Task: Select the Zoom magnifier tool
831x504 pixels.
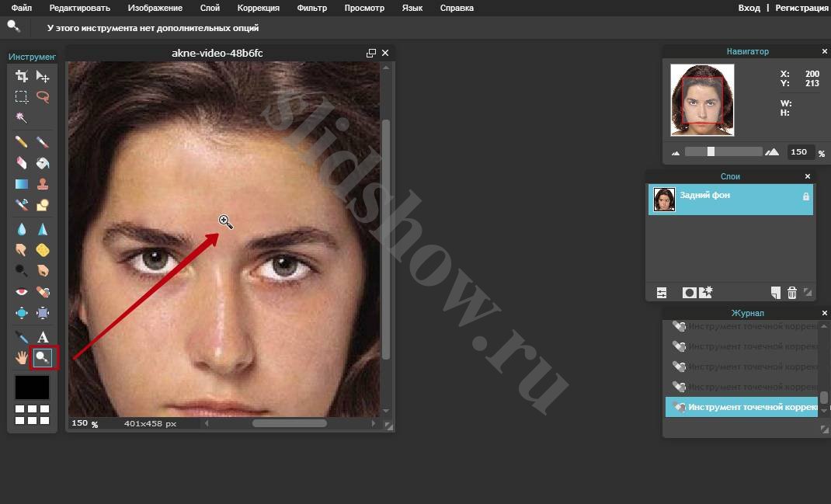Action: pyautogui.click(x=43, y=358)
